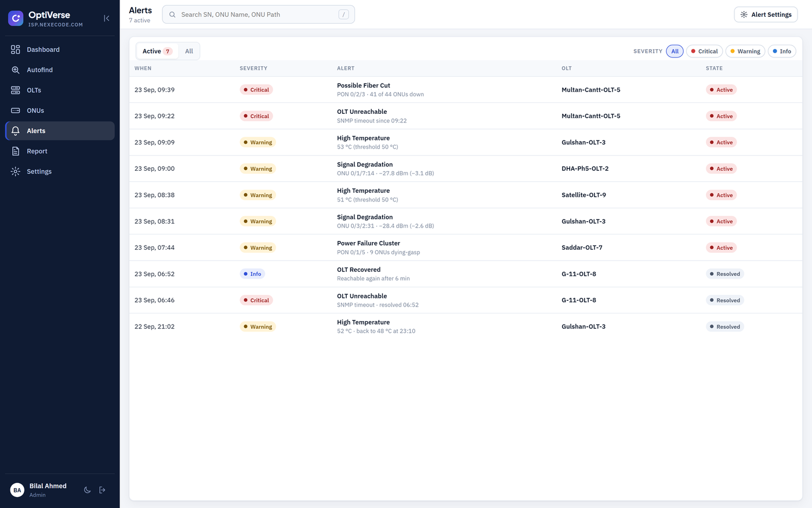The height and width of the screenshot is (508, 812).
Task: Click Active state badge for Saddar-OLT-7
Action: coord(721,248)
